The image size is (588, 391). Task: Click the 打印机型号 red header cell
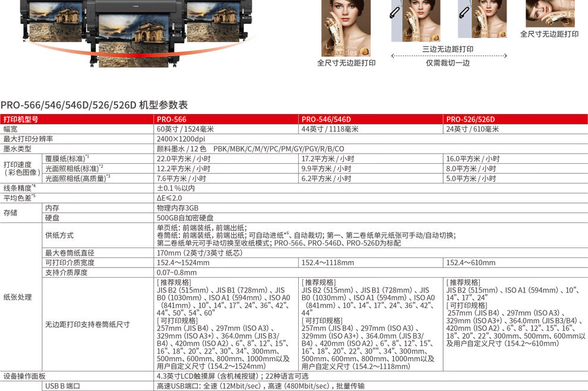21,119
